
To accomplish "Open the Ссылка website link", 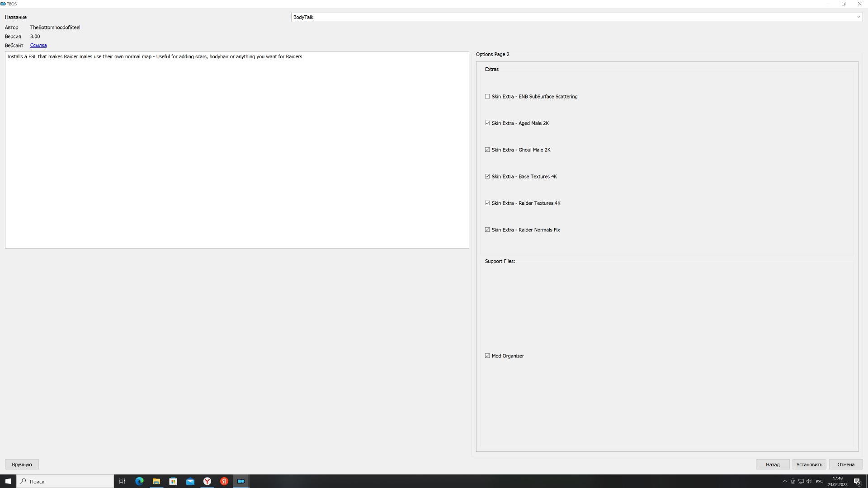I will click(38, 45).
